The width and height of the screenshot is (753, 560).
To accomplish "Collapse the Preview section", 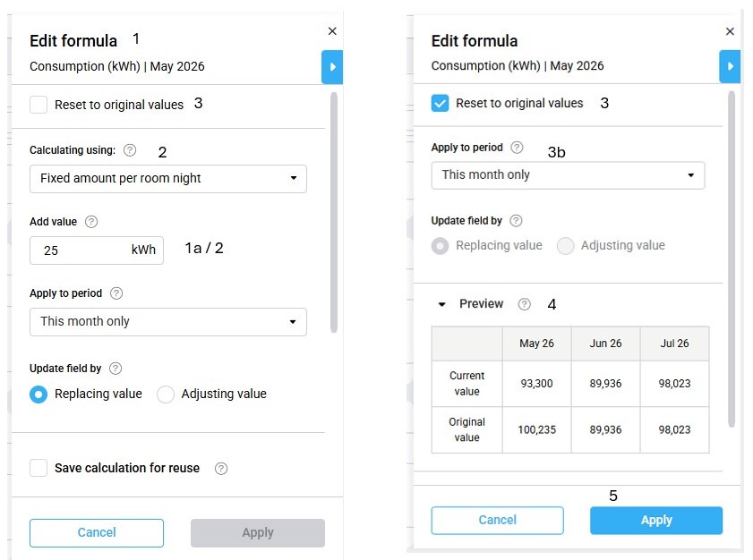I will pos(441,304).
